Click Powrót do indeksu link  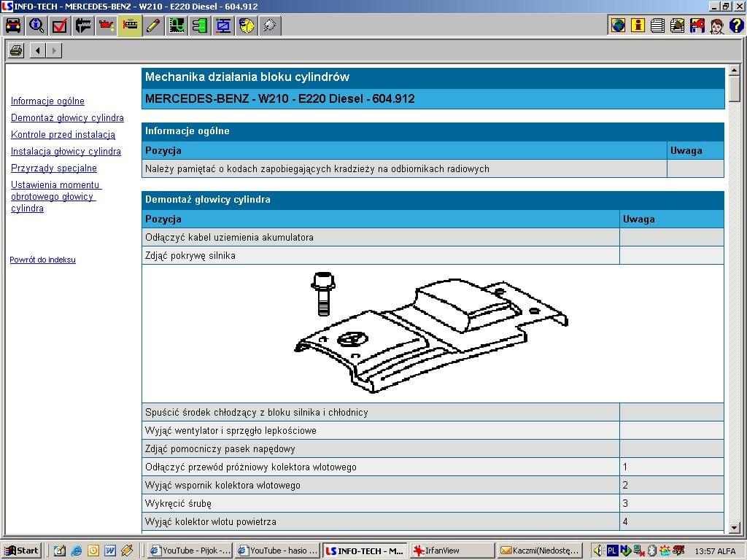point(42,260)
